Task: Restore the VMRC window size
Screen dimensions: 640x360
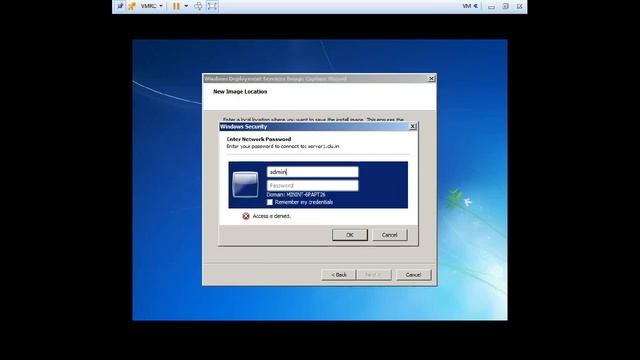Action: coord(505,6)
